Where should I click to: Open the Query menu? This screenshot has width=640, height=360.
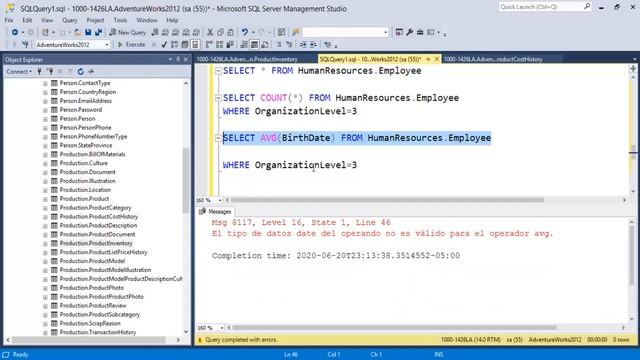[69, 20]
